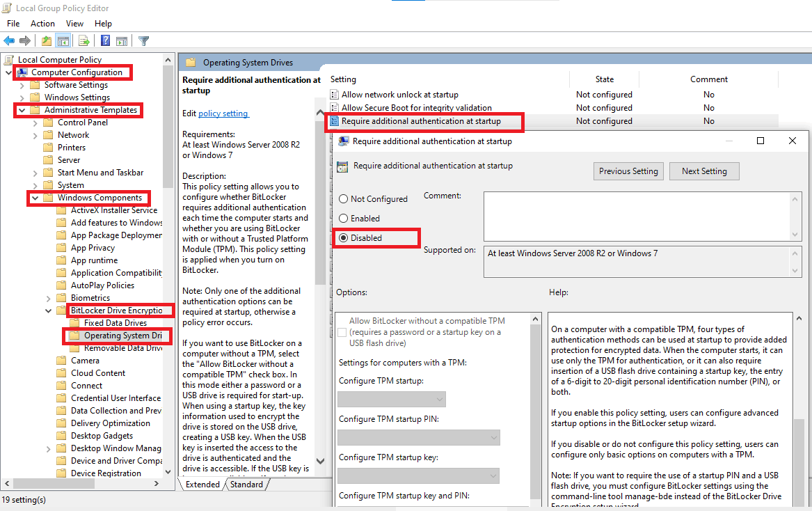The width and height of the screenshot is (812, 511).
Task: Click the Extended description pane down arrow
Action: (x=321, y=461)
